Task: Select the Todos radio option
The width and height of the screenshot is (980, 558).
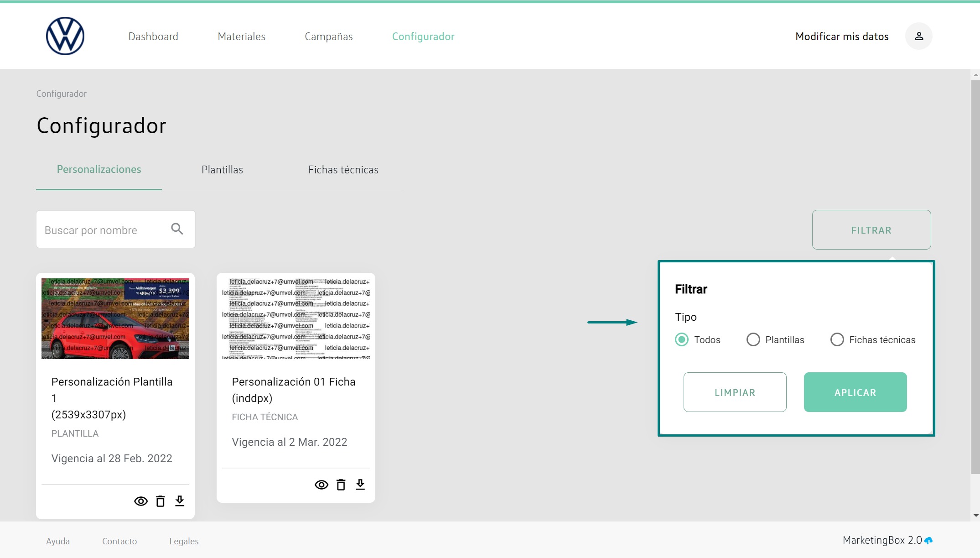Action: click(682, 339)
